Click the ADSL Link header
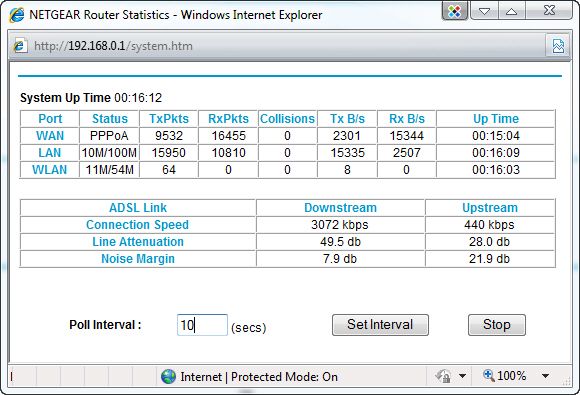The image size is (580, 395). 138,207
